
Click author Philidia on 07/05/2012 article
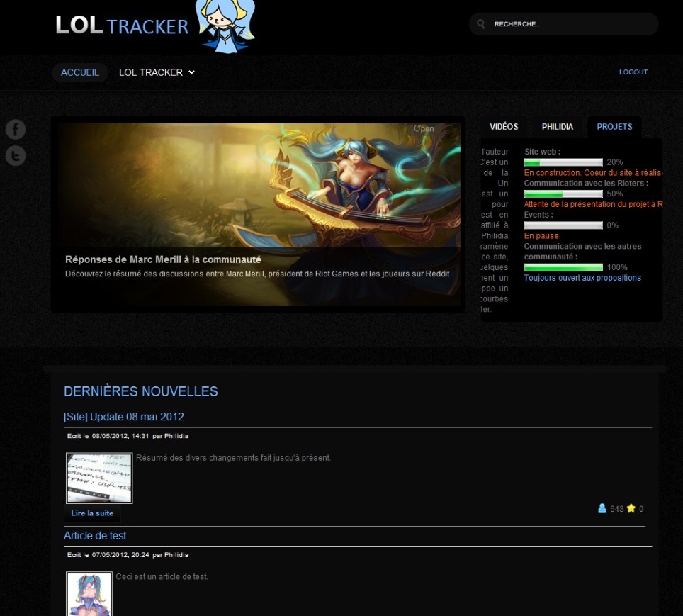click(x=176, y=555)
